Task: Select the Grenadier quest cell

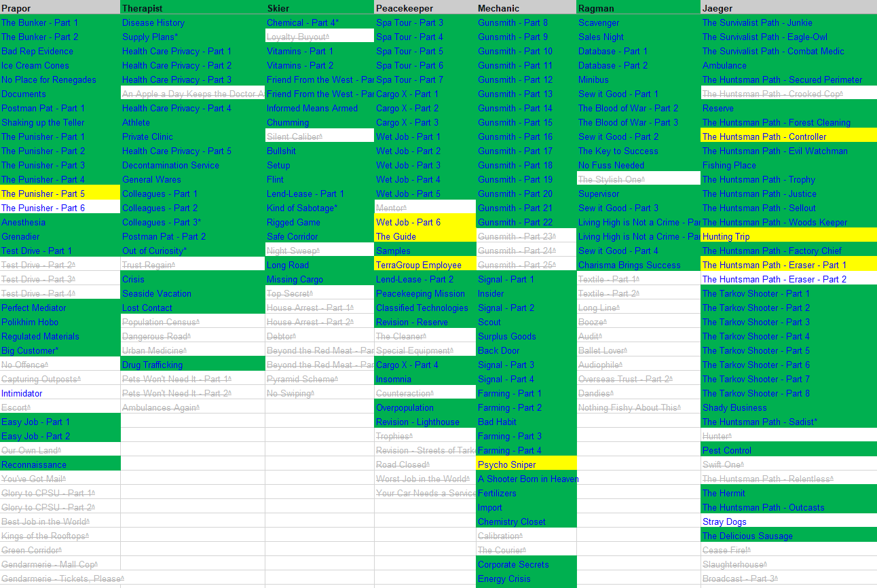Action: 60,236
